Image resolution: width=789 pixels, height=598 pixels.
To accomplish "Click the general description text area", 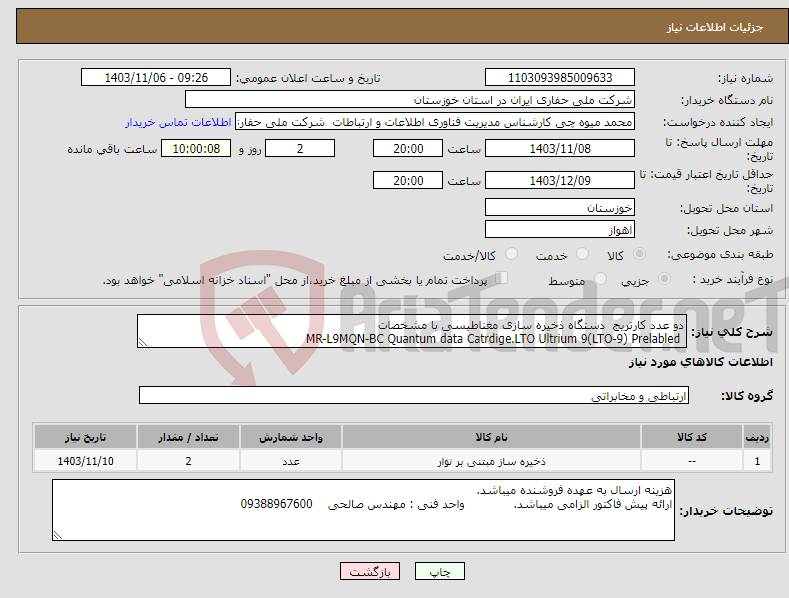I will point(412,331).
